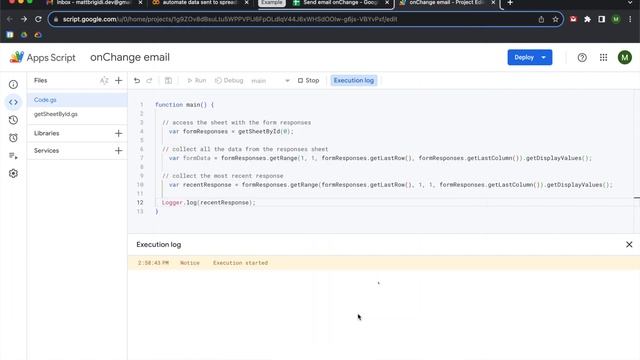Click the save project icon in toolbar

[168, 80]
